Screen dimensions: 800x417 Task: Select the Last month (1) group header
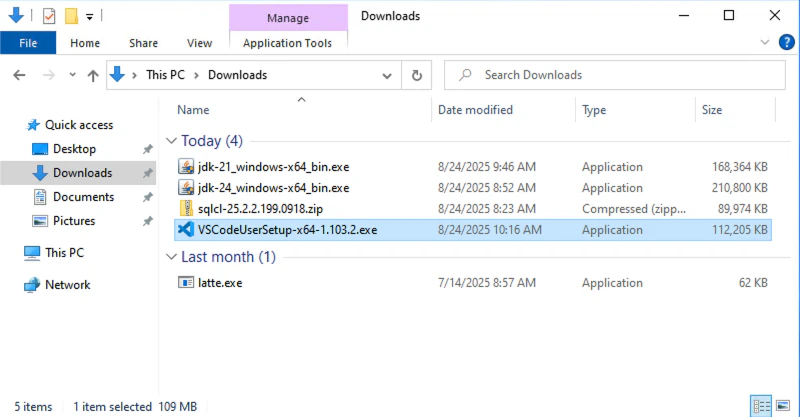pos(228,257)
